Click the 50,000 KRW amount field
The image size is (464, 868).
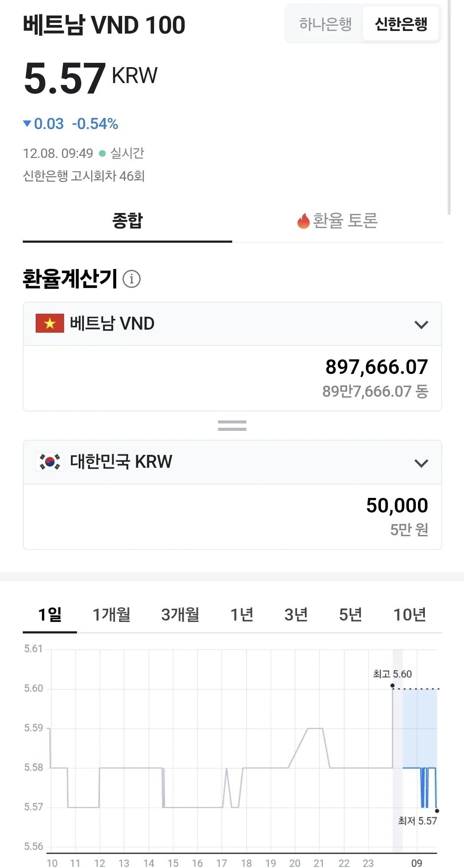(x=232, y=517)
